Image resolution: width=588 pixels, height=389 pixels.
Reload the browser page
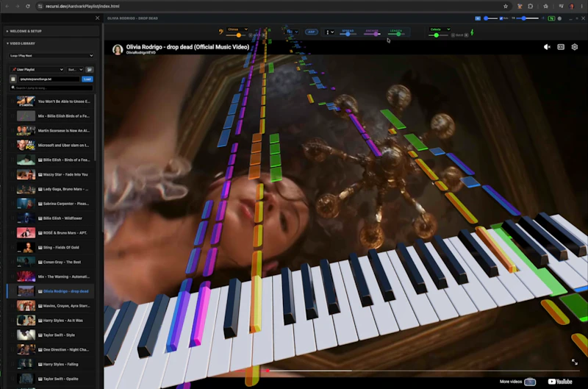pos(28,6)
